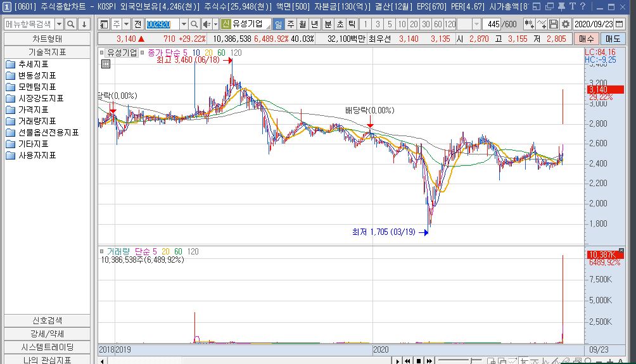This screenshot has width=636, height=364.
Task: Click the speaker sound icon
Action: coord(207,24)
